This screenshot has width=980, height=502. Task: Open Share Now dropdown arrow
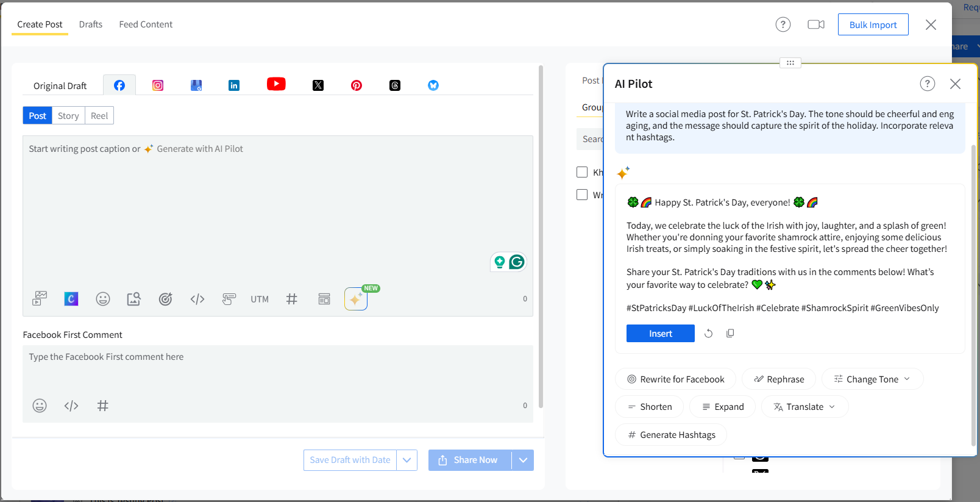(x=523, y=460)
